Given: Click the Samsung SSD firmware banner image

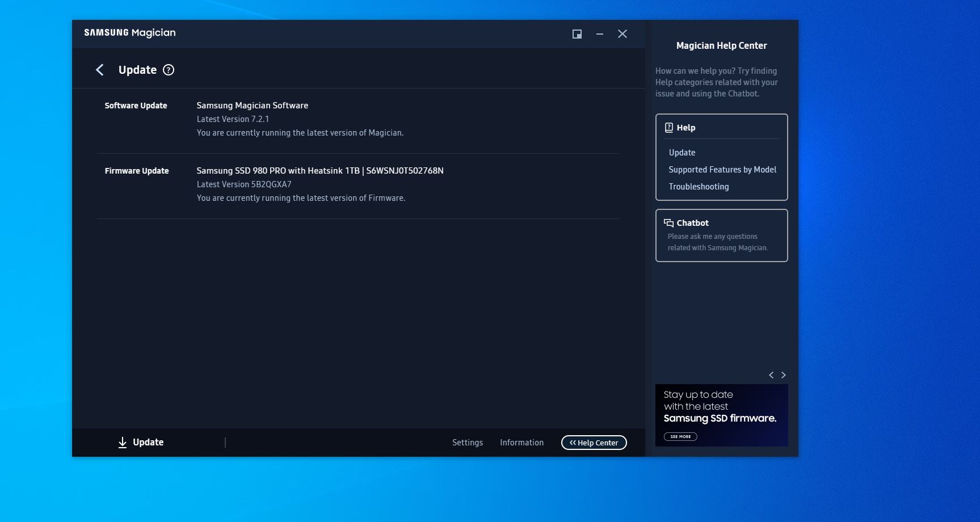Looking at the screenshot, I should (x=721, y=414).
